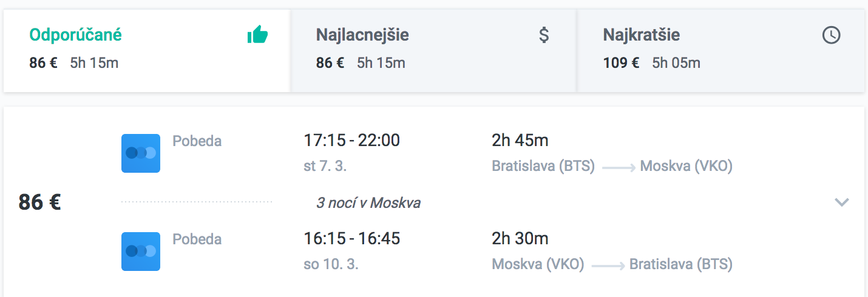Screen dimensions: 868x297
Task: Click the outbound Pobeda airline name
Action: pyautogui.click(x=197, y=141)
